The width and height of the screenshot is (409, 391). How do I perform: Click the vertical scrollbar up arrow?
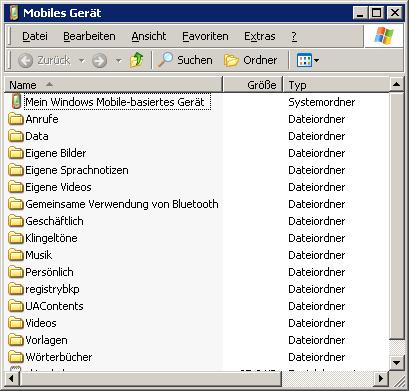pyautogui.click(x=396, y=84)
